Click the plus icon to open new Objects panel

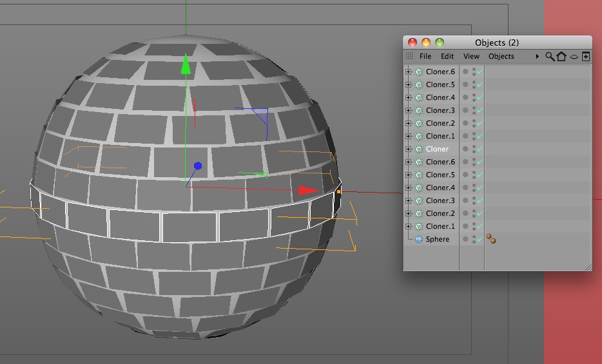point(586,57)
